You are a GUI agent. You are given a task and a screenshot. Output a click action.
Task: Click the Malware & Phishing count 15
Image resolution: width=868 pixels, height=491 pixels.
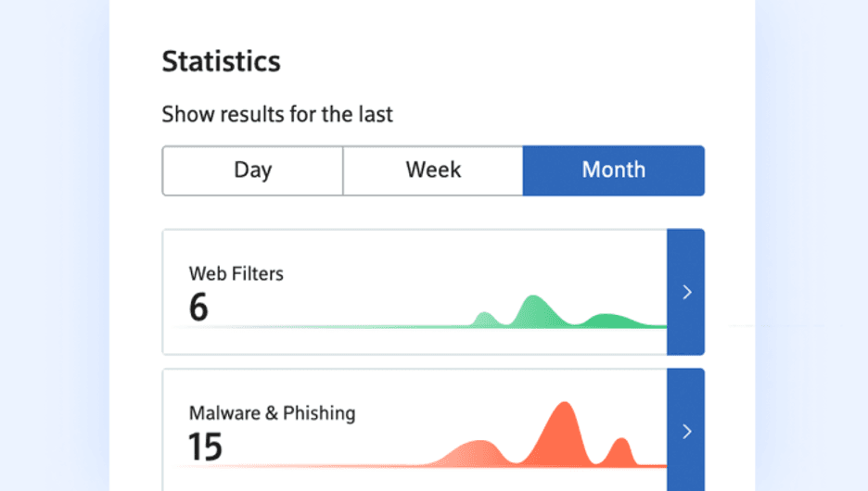tap(205, 447)
